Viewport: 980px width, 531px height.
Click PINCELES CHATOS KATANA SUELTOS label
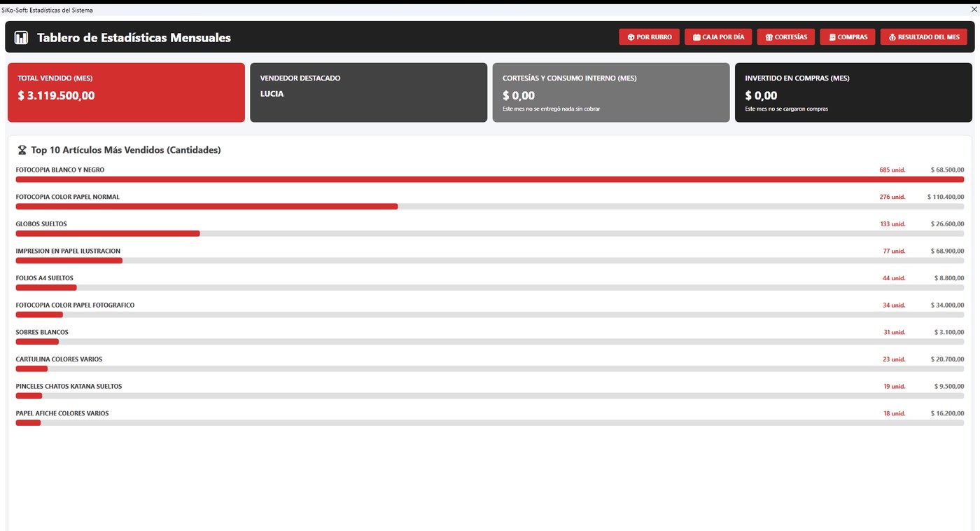tap(69, 386)
